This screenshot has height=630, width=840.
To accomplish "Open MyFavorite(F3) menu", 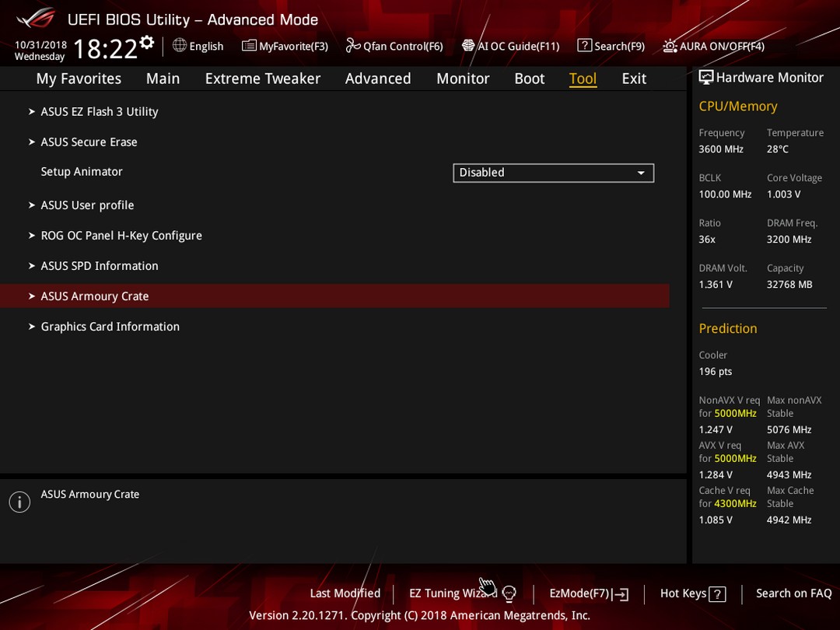I will [285, 46].
